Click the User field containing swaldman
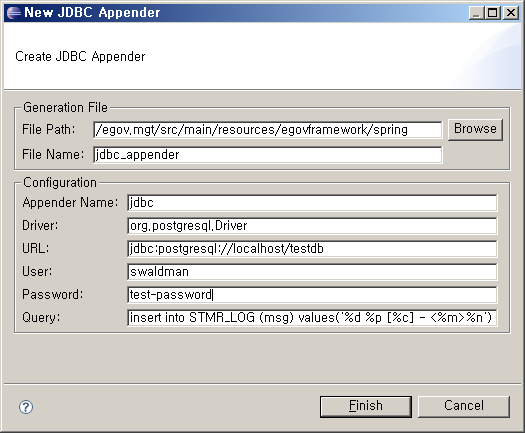The height and width of the screenshot is (433, 525). tap(312, 272)
